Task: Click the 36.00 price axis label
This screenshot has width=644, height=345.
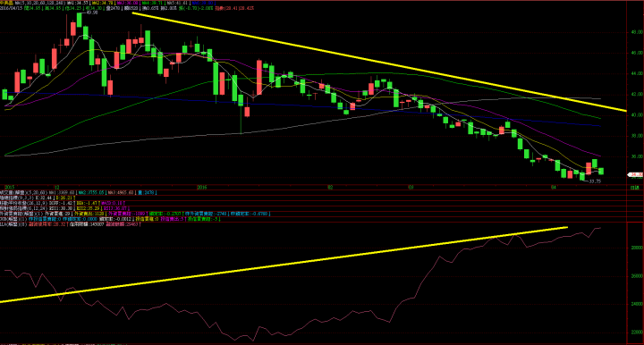Action: (x=637, y=156)
